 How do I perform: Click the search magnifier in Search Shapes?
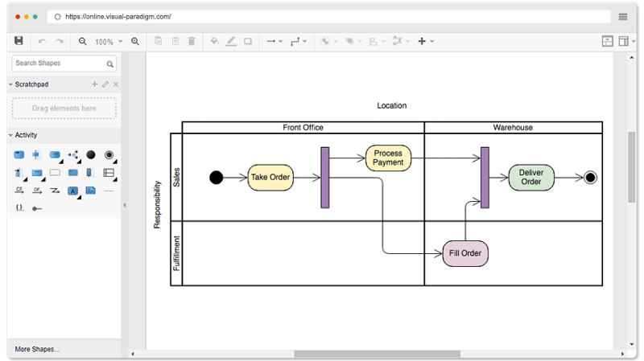109,64
